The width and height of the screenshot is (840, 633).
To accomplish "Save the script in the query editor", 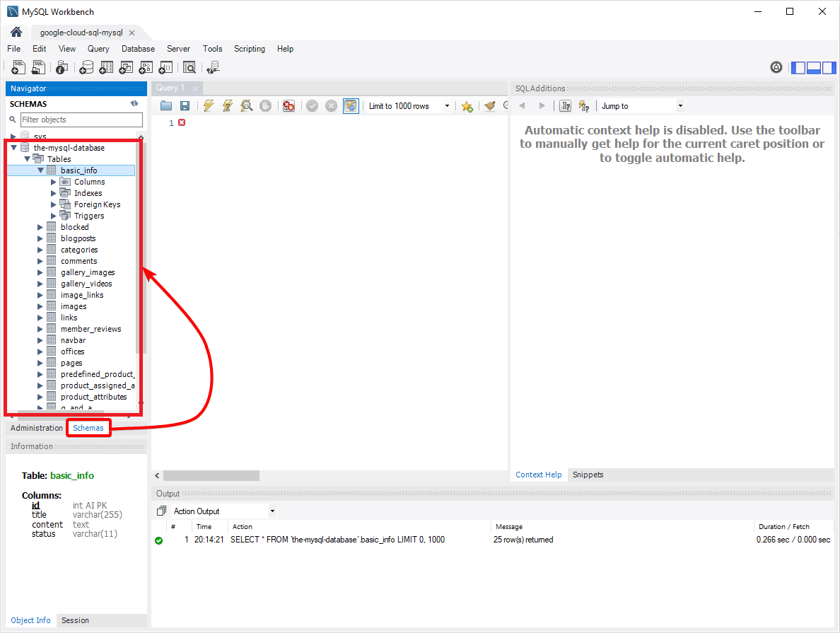I will 185,106.
